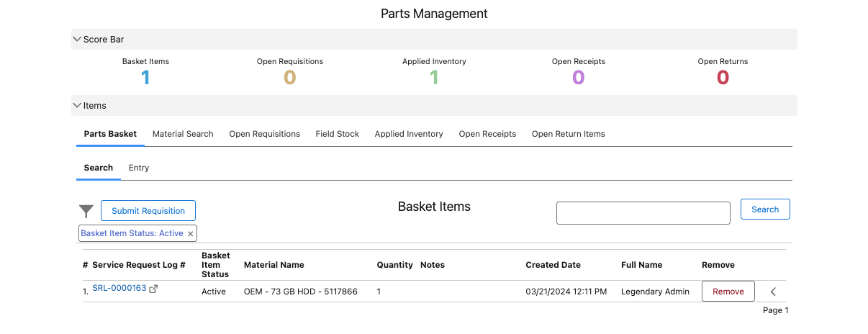Click the Open Receipts score count
Viewport: 868px width, 334px height.
coord(579,78)
